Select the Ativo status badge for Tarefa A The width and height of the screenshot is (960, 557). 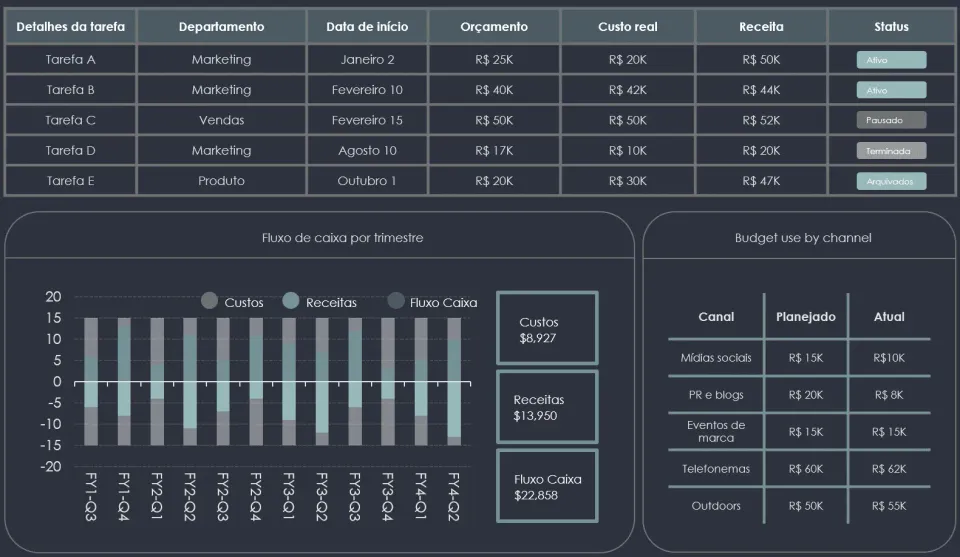(891, 60)
